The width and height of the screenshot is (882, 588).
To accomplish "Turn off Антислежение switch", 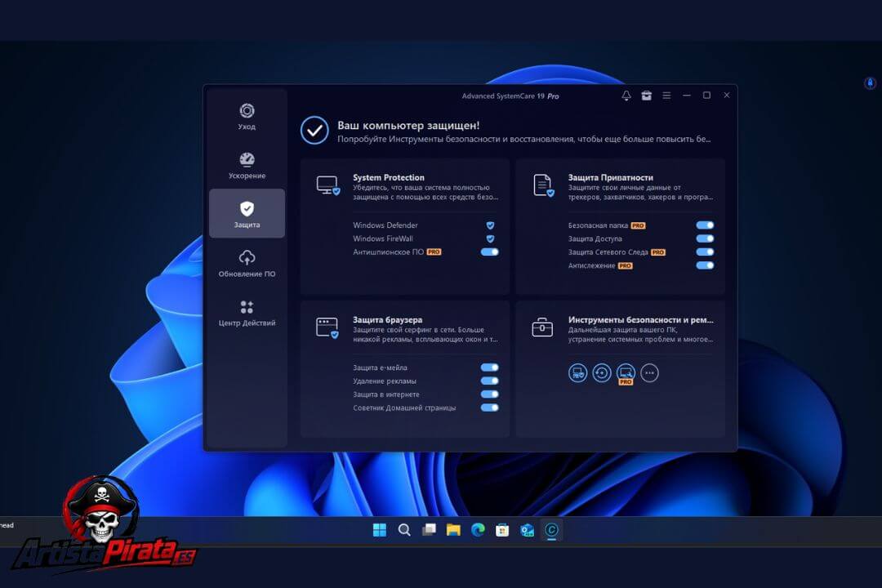I will pos(705,265).
